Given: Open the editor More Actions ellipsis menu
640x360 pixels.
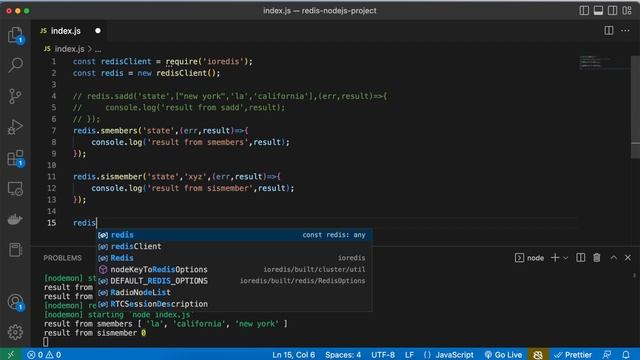Looking at the screenshot, I should coord(625,31).
